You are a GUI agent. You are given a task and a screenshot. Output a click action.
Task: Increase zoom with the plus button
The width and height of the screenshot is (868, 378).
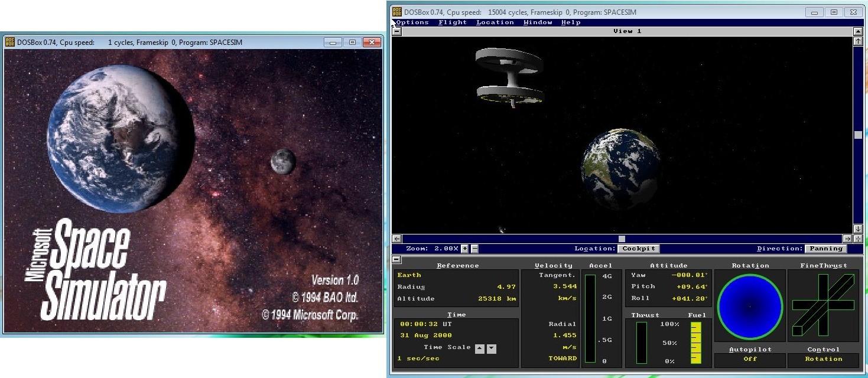[464, 249]
